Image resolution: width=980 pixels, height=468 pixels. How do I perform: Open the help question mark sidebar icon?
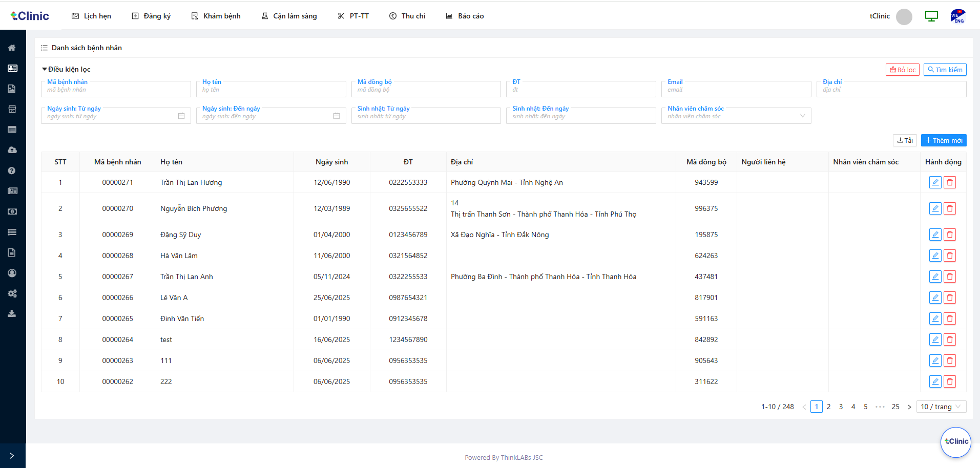tap(12, 171)
